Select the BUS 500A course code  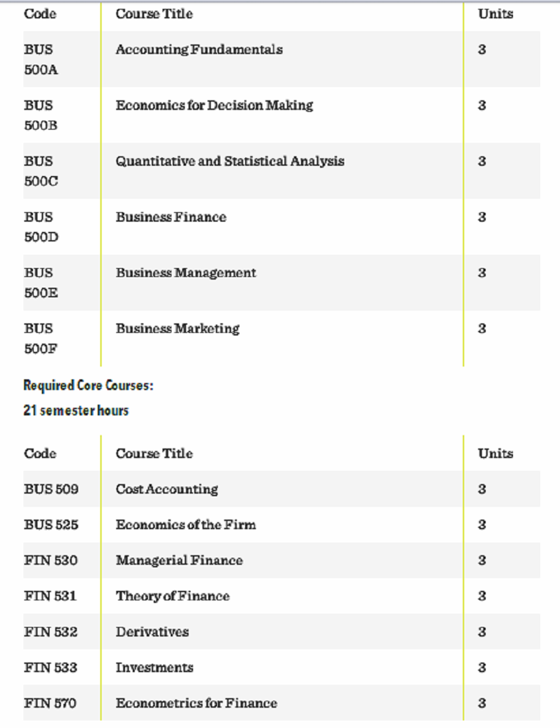pyautogui.click(x=41, y=59)
